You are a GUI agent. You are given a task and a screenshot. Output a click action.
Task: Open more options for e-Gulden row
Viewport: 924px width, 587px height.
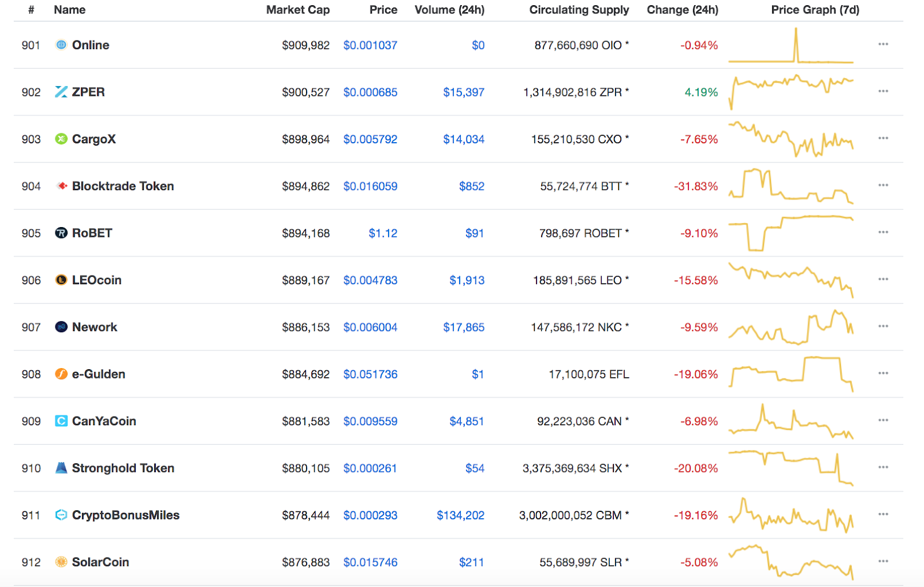coord(883,373)
